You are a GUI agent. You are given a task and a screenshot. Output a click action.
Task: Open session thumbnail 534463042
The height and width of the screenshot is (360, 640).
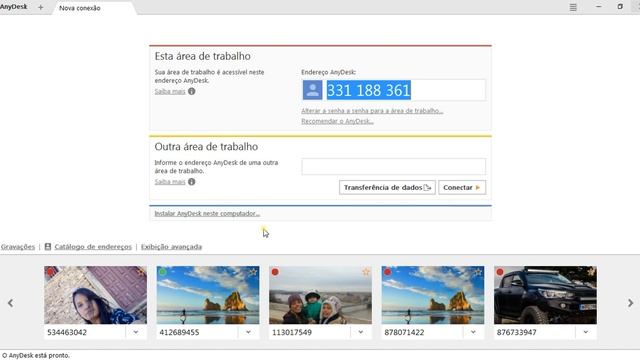96,295
